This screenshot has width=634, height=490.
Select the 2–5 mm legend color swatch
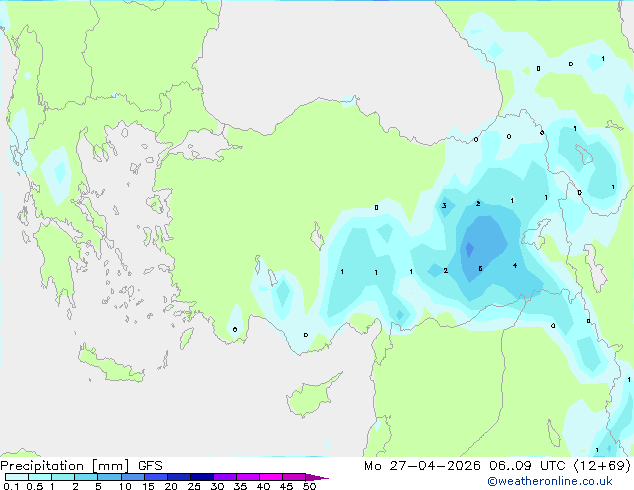coord(86,477)
